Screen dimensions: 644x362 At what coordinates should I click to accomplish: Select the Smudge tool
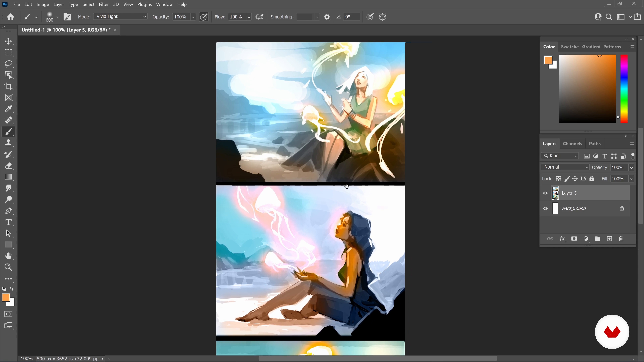[9, 188]
